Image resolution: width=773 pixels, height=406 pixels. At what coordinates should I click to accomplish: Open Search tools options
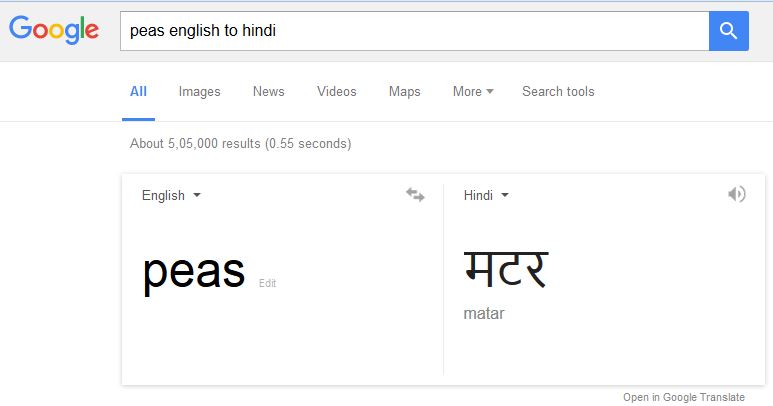[x=558, y=92]
